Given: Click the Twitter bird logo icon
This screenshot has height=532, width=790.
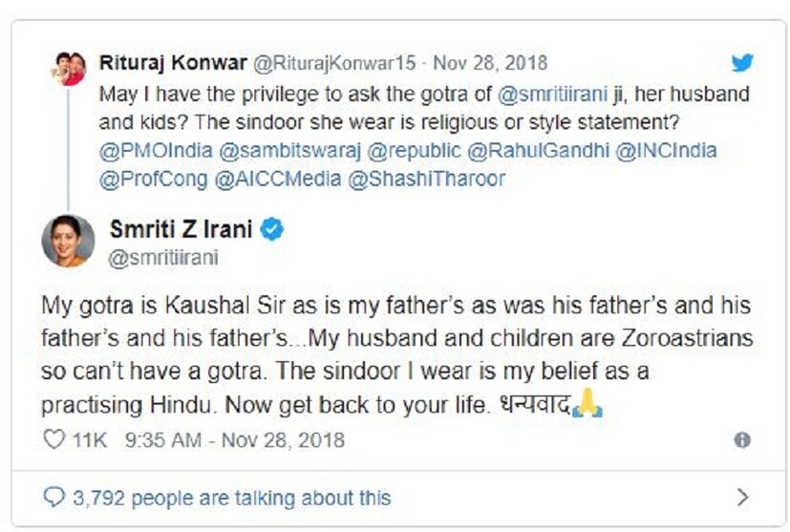Looking at the screenshot, I should coord(742,63).
